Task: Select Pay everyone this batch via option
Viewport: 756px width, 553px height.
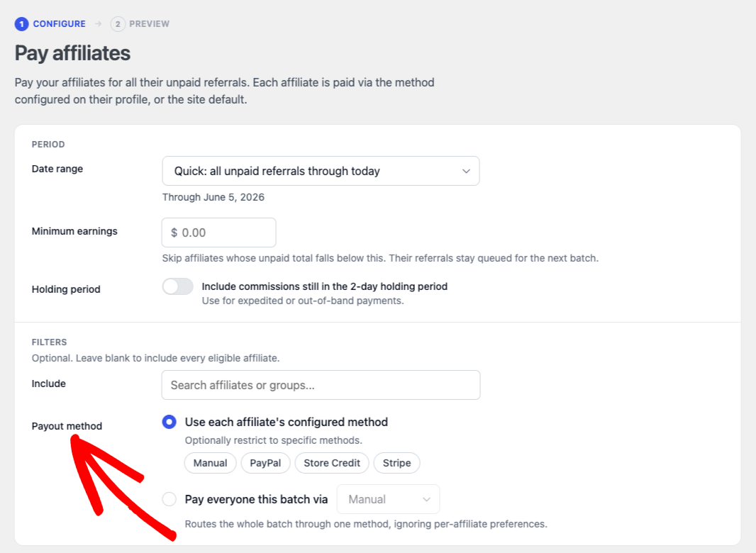Action: click(169, 499)
